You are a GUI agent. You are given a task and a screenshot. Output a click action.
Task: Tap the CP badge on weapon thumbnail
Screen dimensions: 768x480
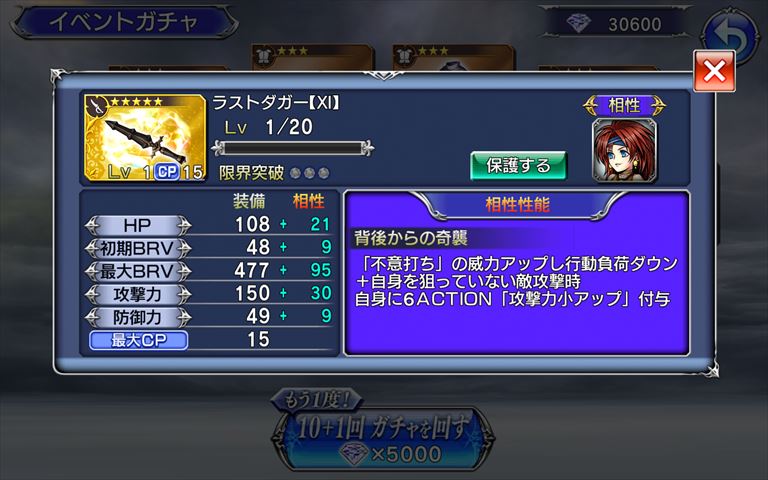[167, 171]
